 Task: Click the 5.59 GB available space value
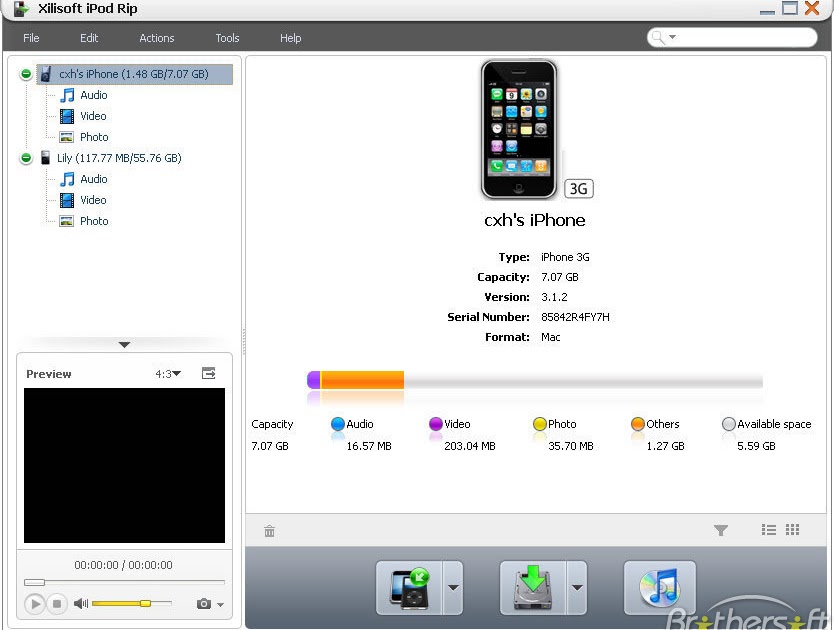pos(756,446)
